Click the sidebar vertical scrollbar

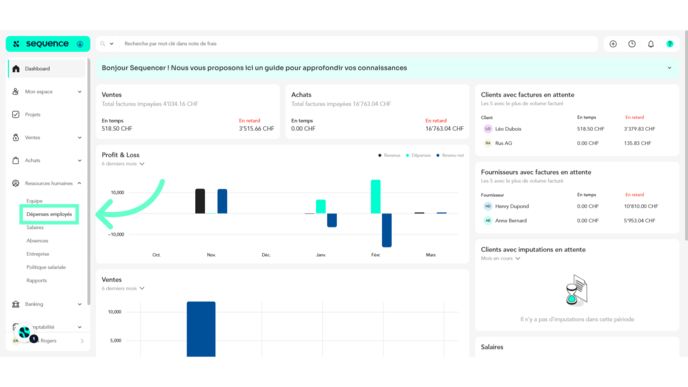(89, 182)
